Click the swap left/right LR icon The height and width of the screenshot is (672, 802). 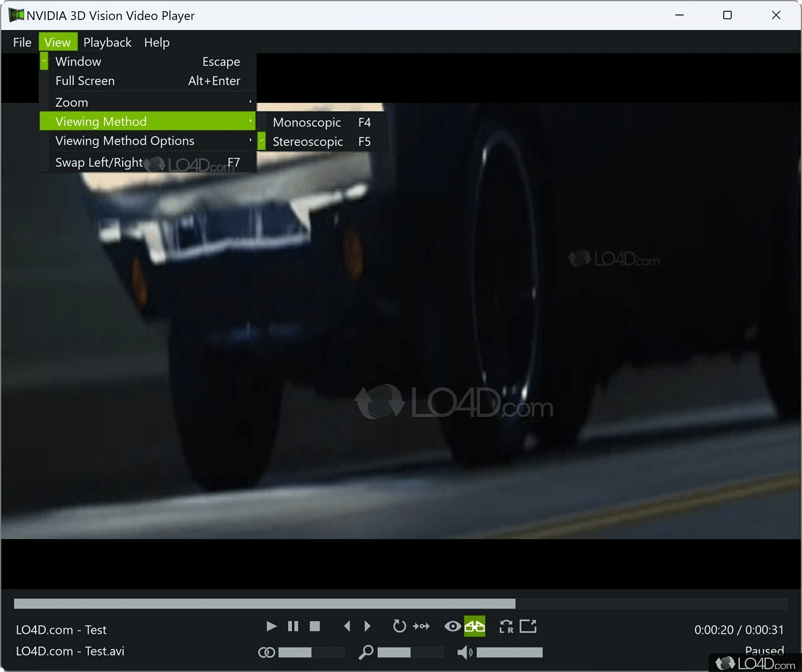click(506, 626)
